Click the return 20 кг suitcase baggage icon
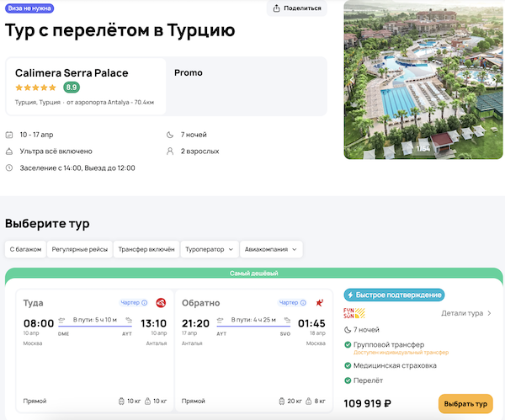 pyautogui.click(x=281, y=400)
